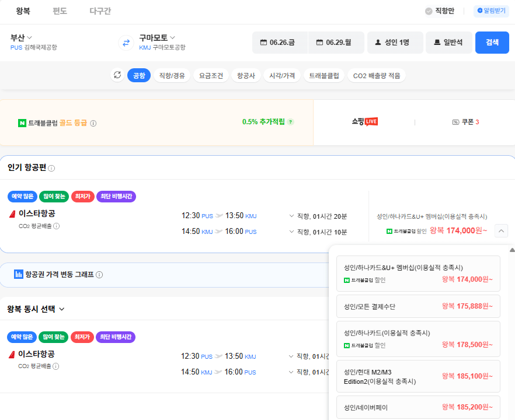515x420 pixels.
Task: Open the 부산 departure city dropdown
Action: pos(21,38)
